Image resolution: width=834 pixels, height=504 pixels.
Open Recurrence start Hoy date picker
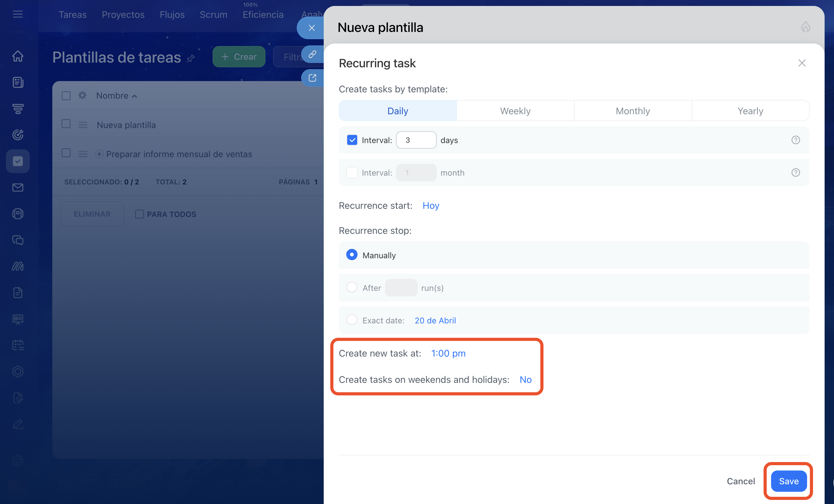coord(430,205)
